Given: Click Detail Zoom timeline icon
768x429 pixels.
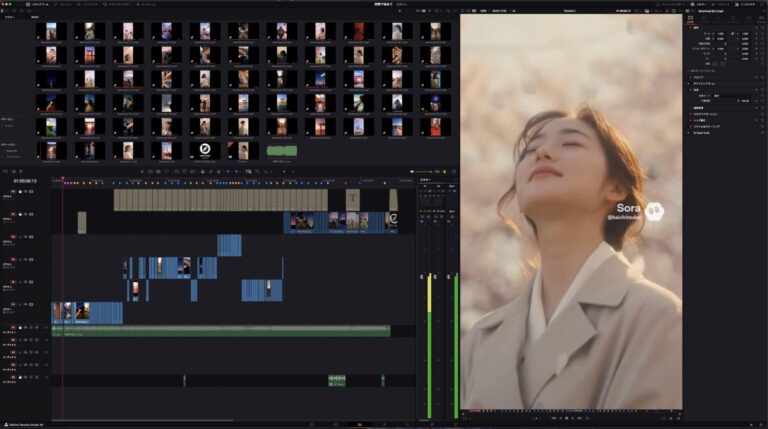Looking at the screenshot, I should coord(257,171).
